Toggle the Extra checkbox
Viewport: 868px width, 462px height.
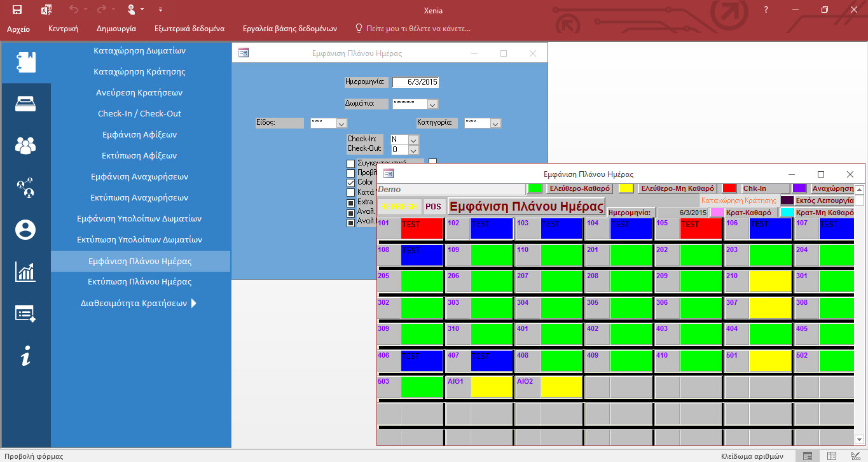[x=350, y=202]
